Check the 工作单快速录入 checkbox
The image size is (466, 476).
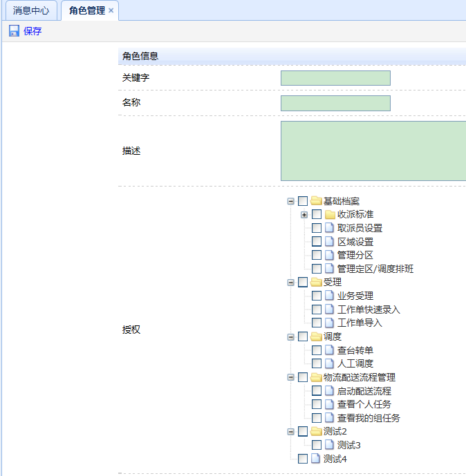(317, 309)
